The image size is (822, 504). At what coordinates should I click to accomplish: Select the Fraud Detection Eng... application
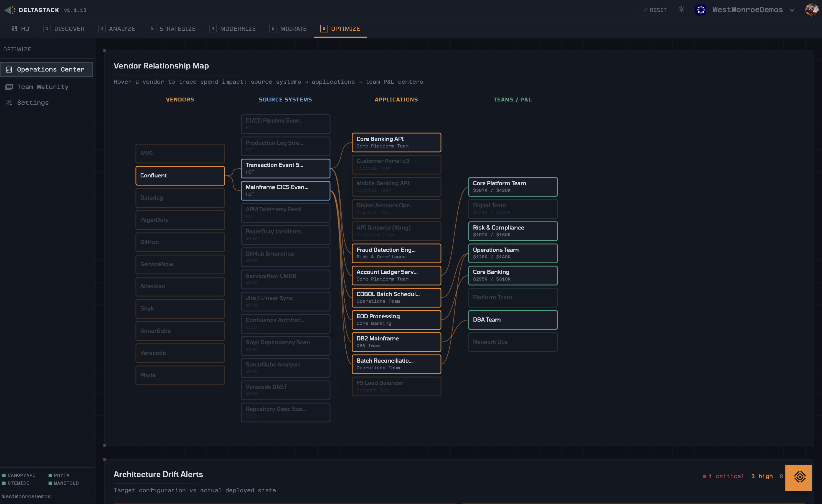(x=396, y=253)
